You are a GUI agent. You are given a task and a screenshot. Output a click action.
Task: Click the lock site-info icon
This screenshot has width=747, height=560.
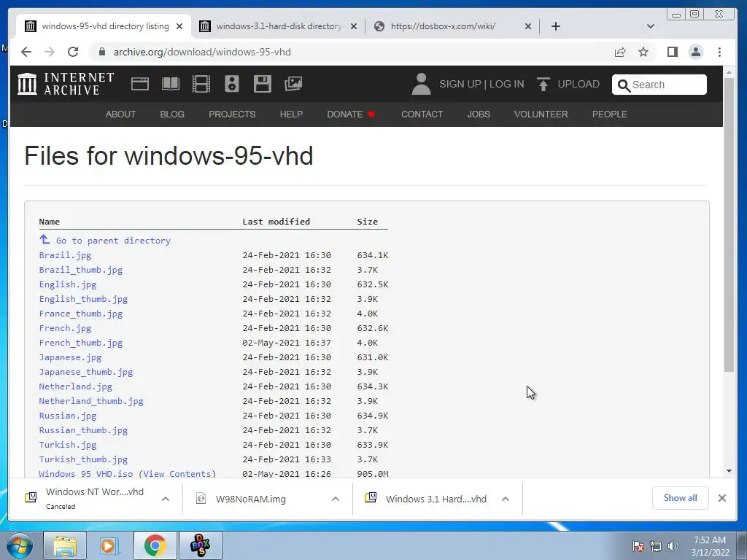pos(101,52)
